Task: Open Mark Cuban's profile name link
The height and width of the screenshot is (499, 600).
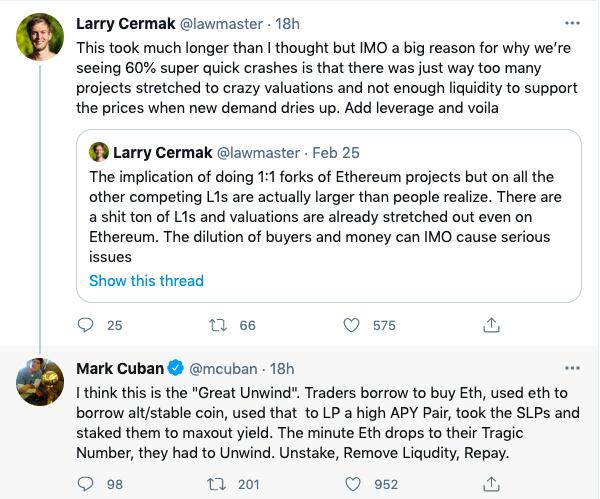Action: click(x=118, y=369)
